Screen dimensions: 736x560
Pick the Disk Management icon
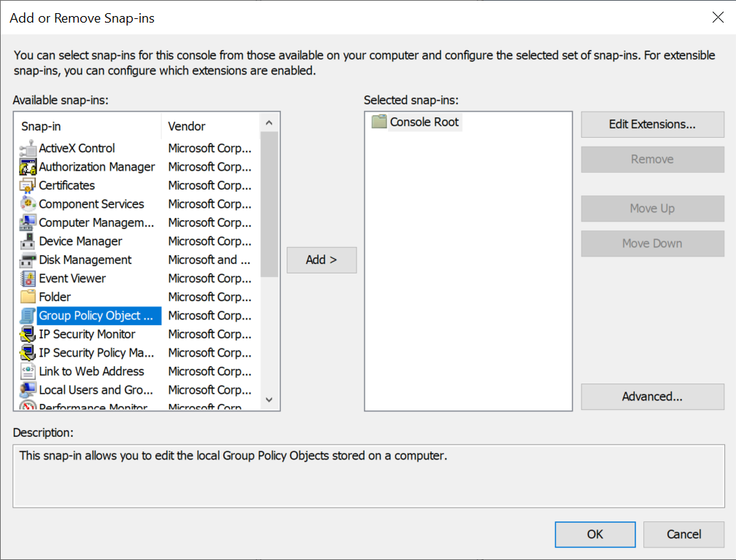28,260
